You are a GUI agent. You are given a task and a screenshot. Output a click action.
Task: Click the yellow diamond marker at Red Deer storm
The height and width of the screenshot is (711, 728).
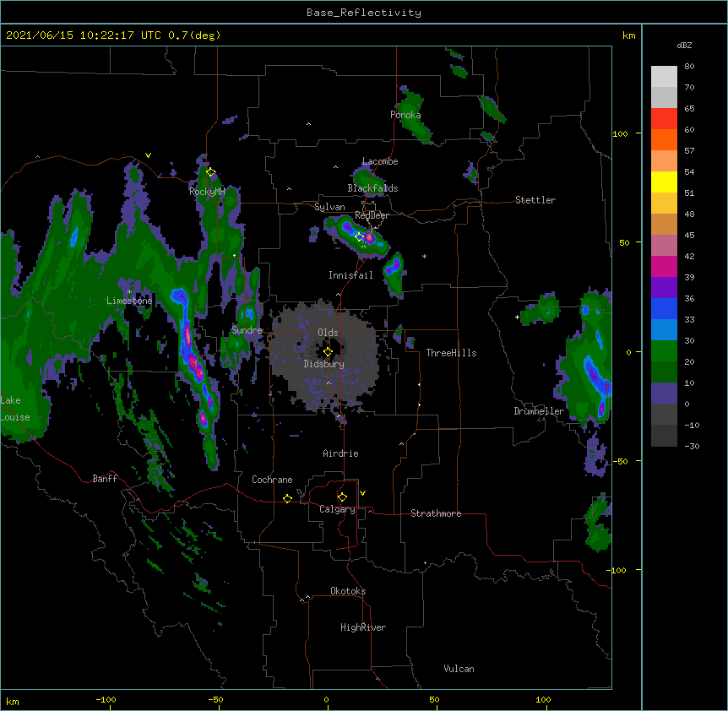click(x=359, y=236)
